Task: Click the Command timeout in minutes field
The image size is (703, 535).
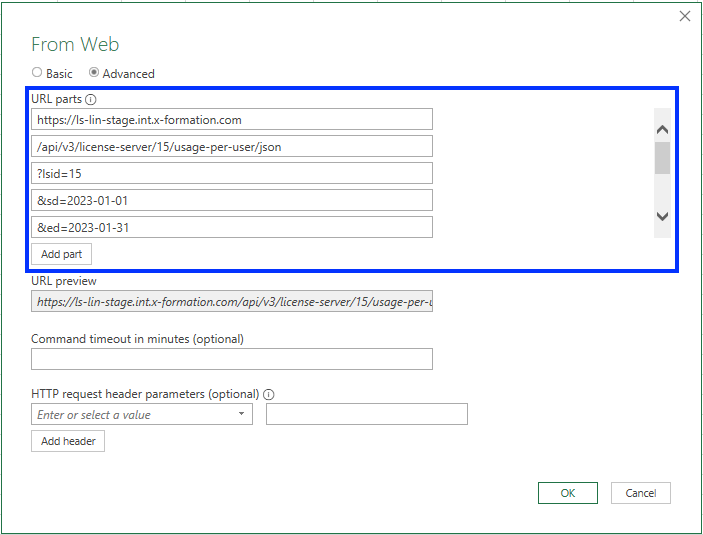Action: [232, 359]
